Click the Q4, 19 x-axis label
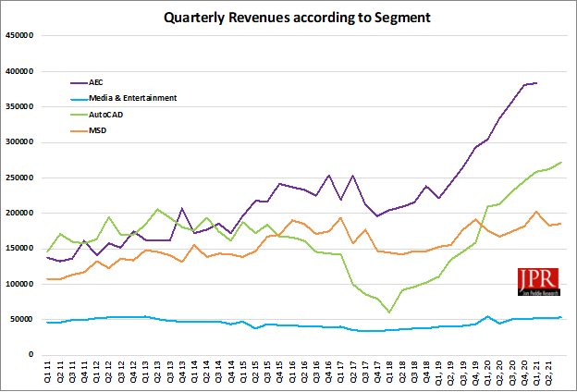577x392 pixels. click(475, 373)
